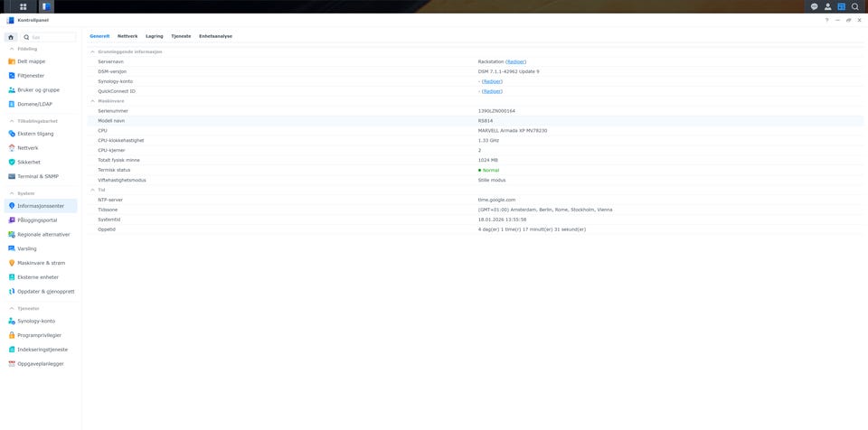Select Informasjonssenter in the sidebar

[x=41, y=206]
